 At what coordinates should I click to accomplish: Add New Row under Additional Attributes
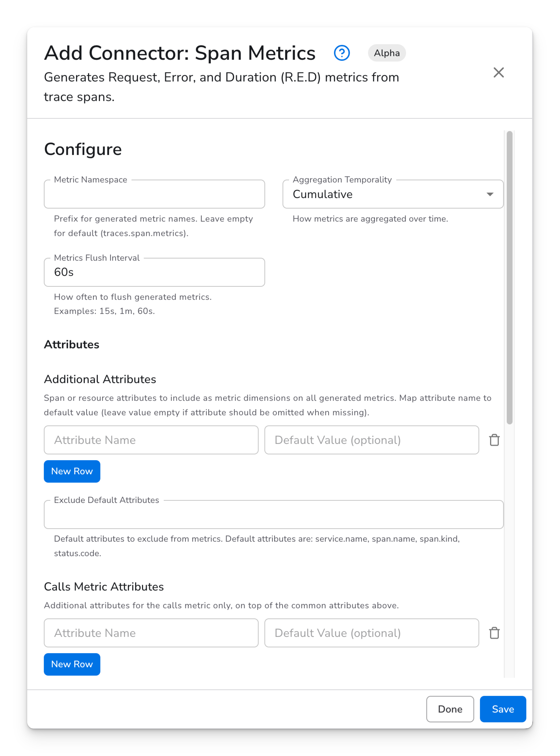coord(72,471)
